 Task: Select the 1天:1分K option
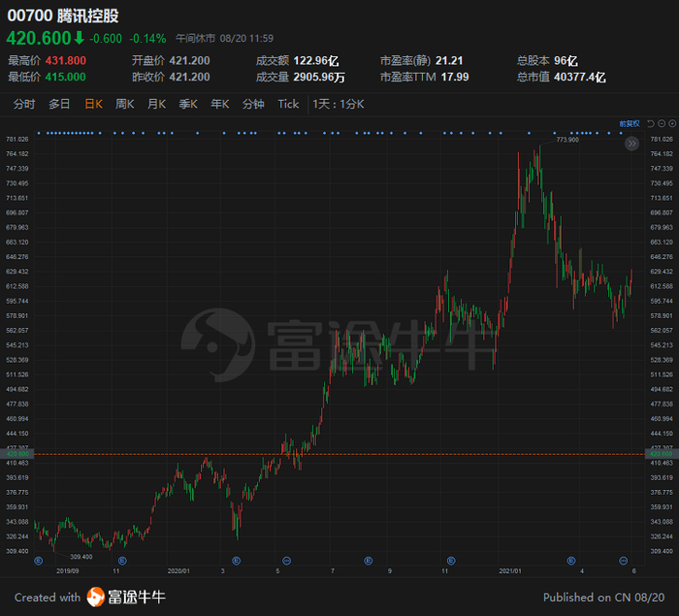(x=339, y=104)
